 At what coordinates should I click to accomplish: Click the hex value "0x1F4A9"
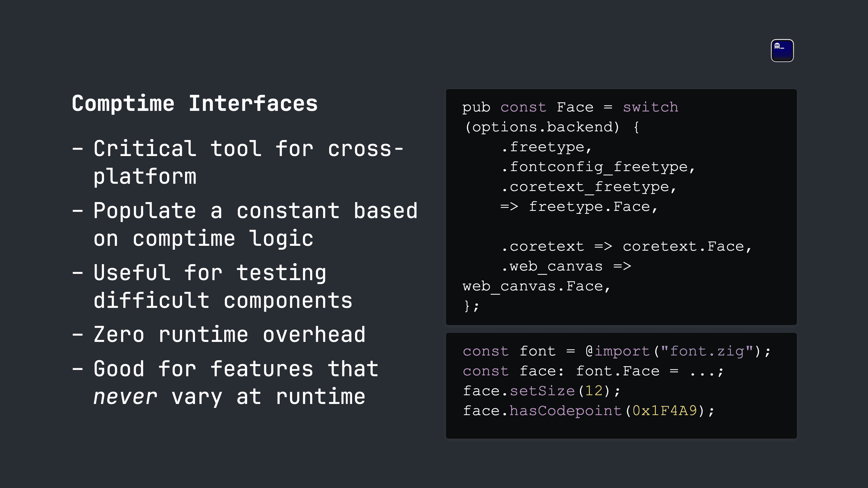[665, 411]
